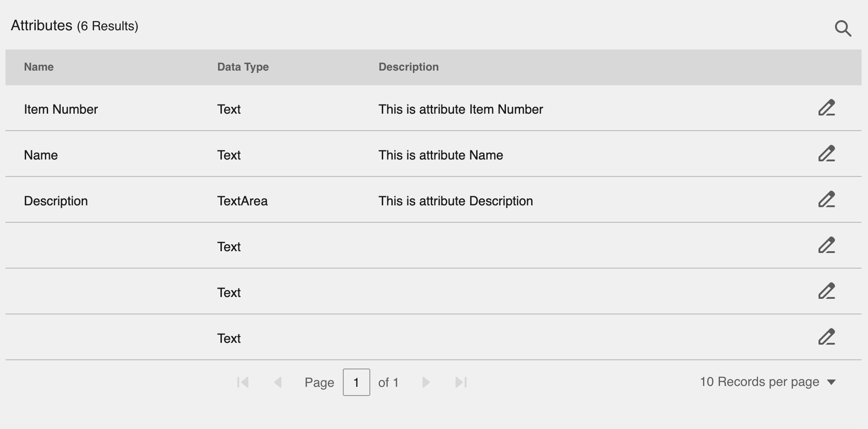This screenshot has height=429, width=868.
Task: Sort by Name column header
Action: (x=39, y=67)
